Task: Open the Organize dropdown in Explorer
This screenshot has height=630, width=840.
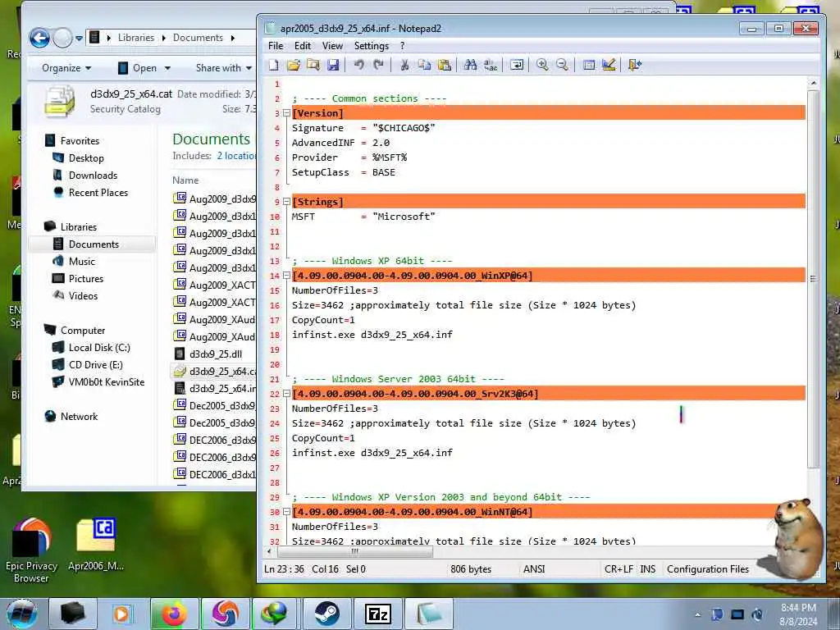Action: pyautogui.click(x=66, y=68)
